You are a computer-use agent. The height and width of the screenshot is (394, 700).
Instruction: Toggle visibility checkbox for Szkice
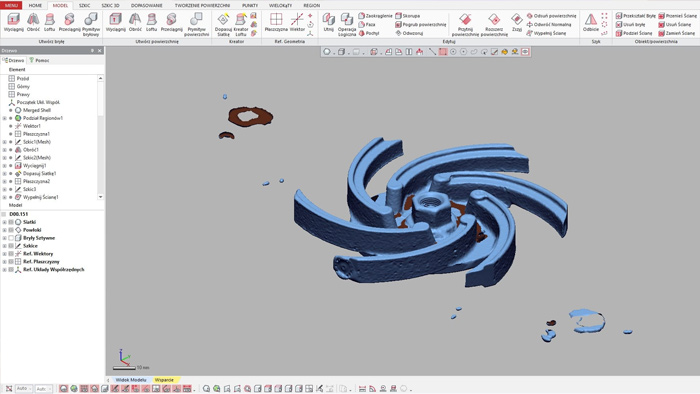click(x=11, y=246)
